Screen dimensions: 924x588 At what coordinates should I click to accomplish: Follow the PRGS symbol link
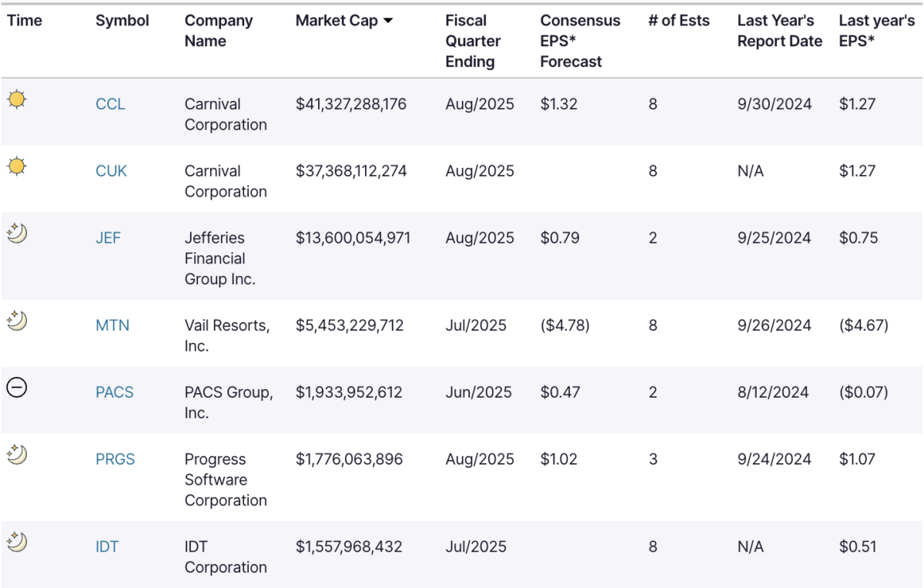115,459
